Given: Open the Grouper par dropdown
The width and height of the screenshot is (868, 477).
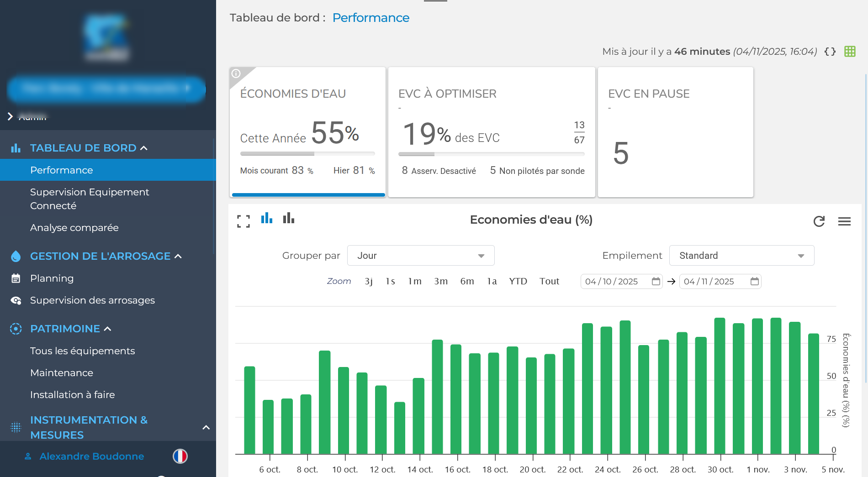Looking at the screenshot, I should tap(420, 256).
